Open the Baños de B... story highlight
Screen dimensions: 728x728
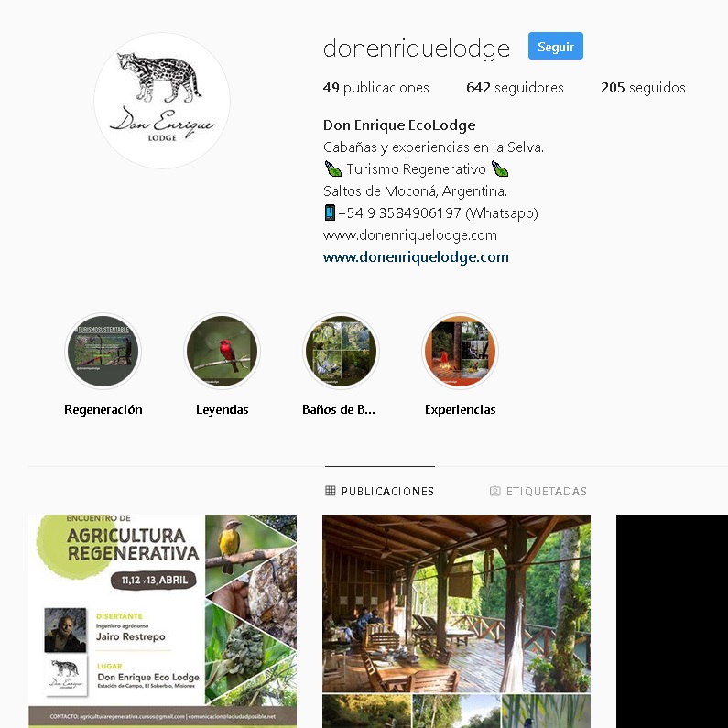tap(341, 351)
